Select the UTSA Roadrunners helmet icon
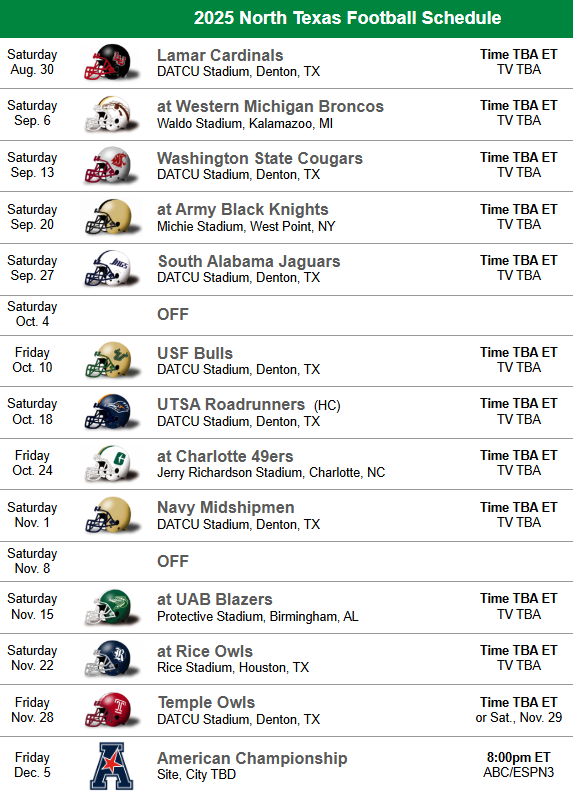Screen dimensions: 573x792 [111, 412]
